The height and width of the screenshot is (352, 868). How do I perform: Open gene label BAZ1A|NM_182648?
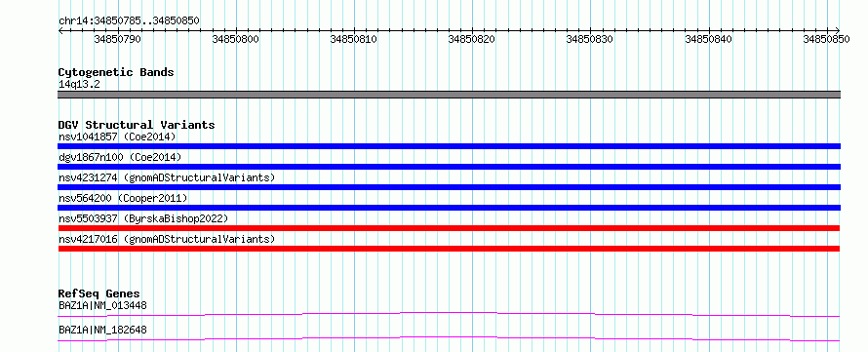(103, 331)
